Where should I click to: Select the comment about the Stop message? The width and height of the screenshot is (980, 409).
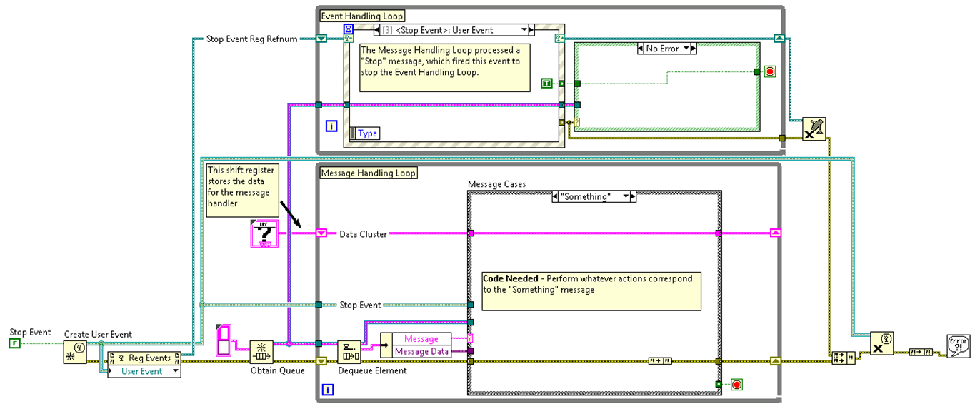pyautogui.click(x=444, y=67)
